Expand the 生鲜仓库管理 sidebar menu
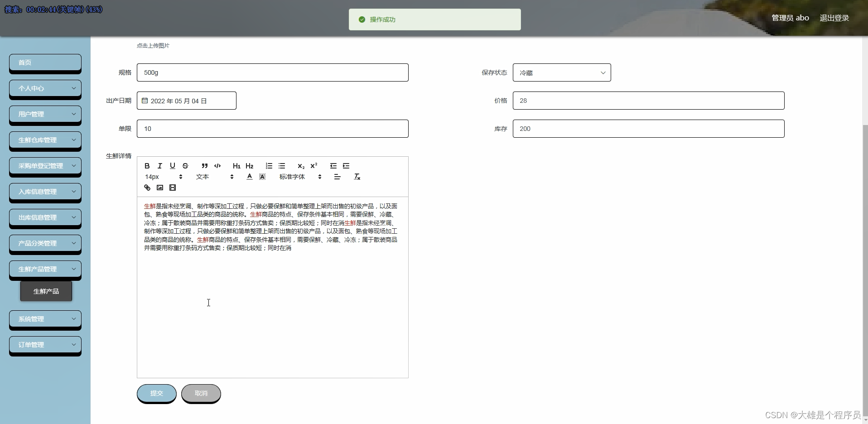 coord(45,140)
